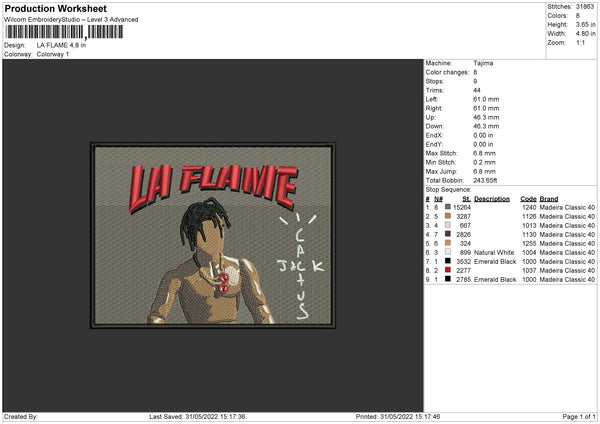
Task: Click the Page 1 of 1 indicator
Action: [579, 416]
